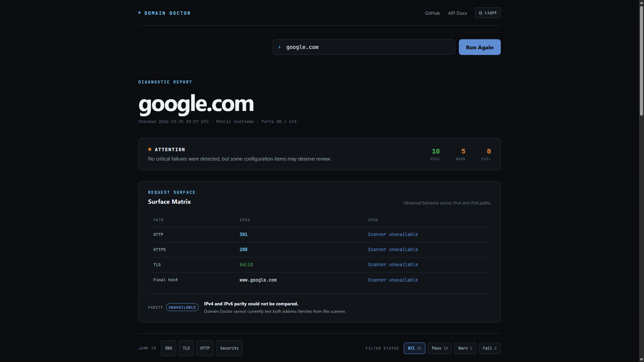Click Scanner unavailable in the Final host row
644x362 pixels.
click(x=393, y=280)
